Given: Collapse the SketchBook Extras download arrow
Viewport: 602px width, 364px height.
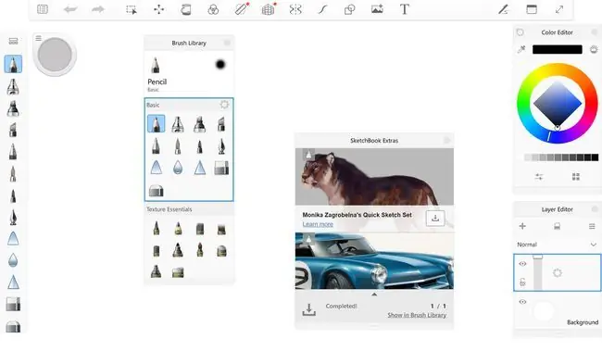Looking at the screenshot, I should (374, 295).
